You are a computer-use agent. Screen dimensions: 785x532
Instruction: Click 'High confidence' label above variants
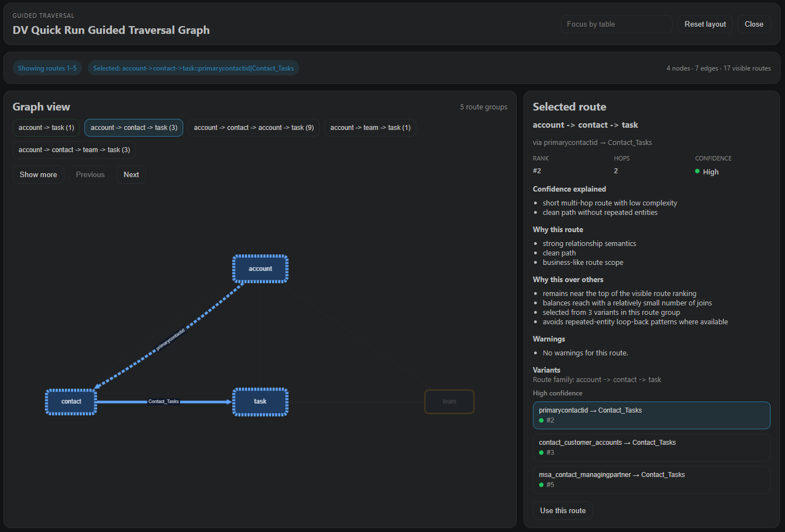click(x=557, y=393)
